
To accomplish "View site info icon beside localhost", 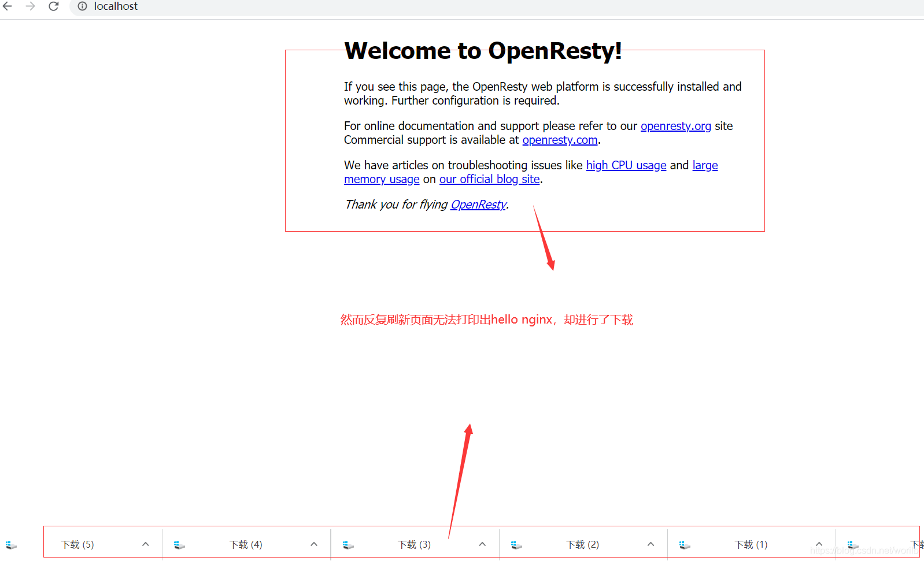I will click(83, 6).
